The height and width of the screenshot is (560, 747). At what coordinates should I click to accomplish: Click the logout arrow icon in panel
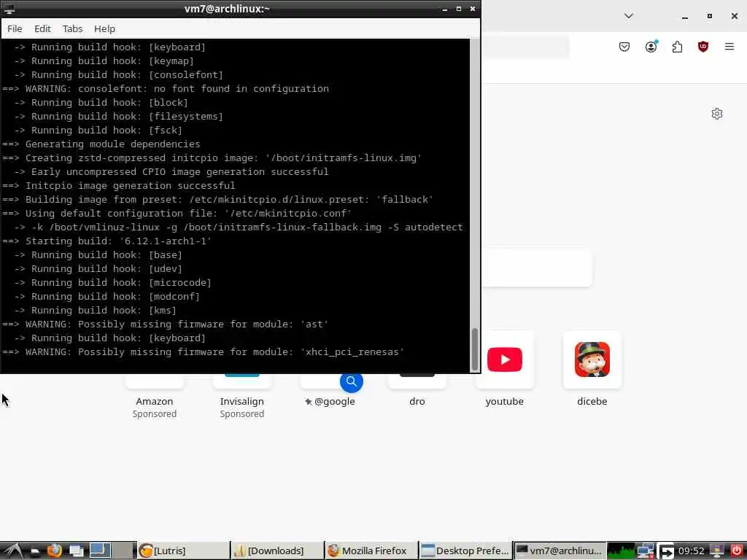point(666,551)
